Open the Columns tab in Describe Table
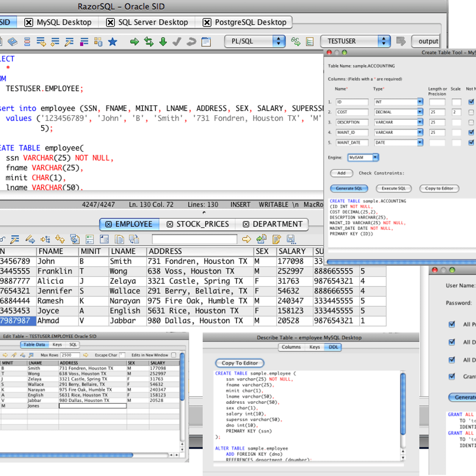This screenshot has height=476, width=476. 291,347
